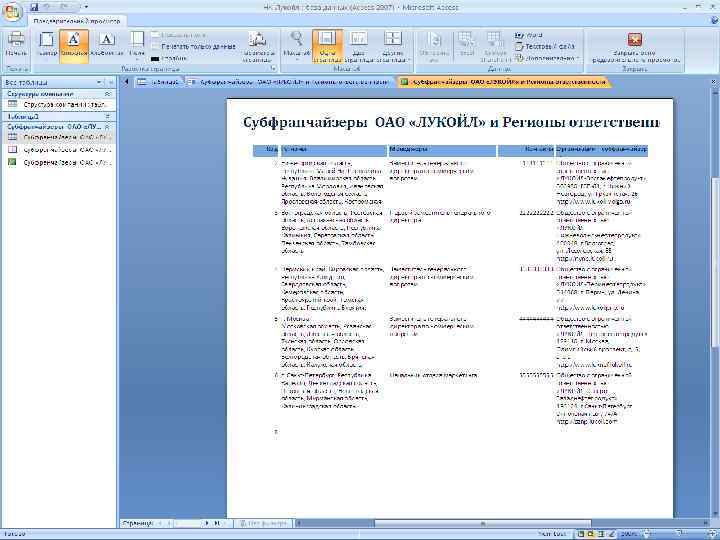Collapse the navigation pane shutter button
This screenshot has height=540, width=720.
click(x=111, y=82)
